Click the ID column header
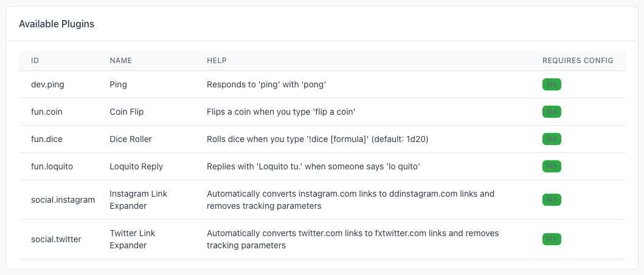644x275 pixels. (x=35, y=61)
